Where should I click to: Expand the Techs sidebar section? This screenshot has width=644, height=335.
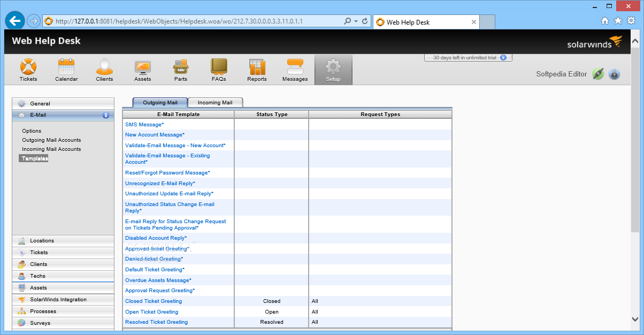pyautogui.click(x=63, y=276)
